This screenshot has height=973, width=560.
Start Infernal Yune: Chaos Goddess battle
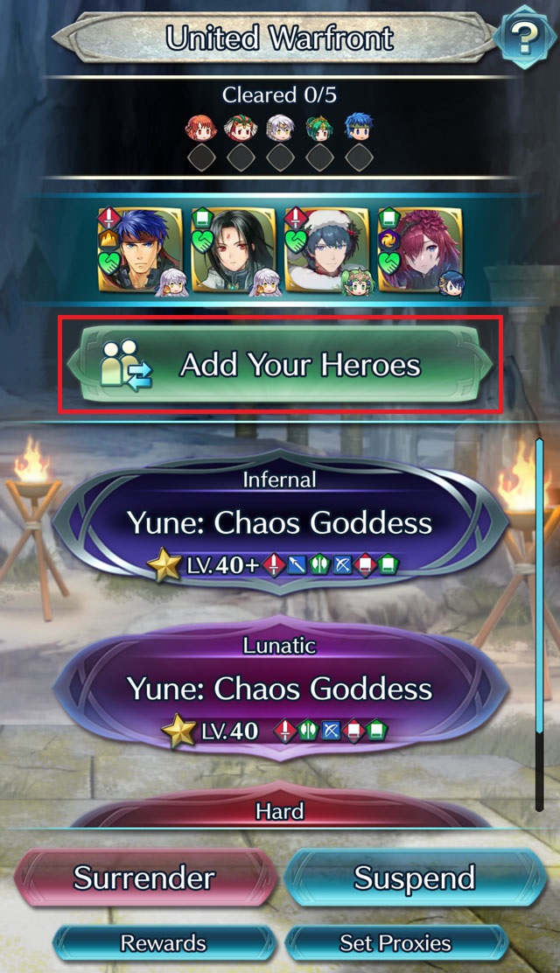coord(280,522)
